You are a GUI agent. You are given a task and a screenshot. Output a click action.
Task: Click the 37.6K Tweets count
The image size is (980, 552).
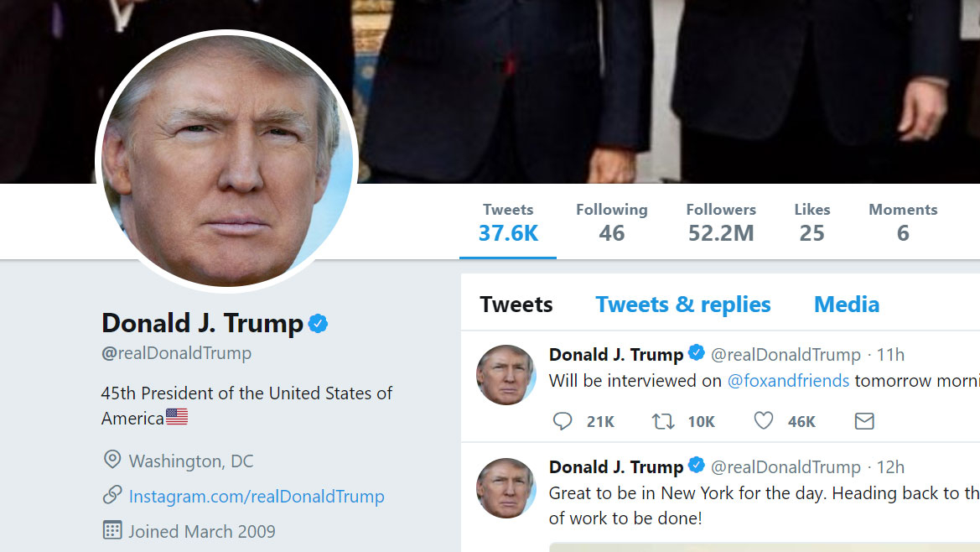508,222
